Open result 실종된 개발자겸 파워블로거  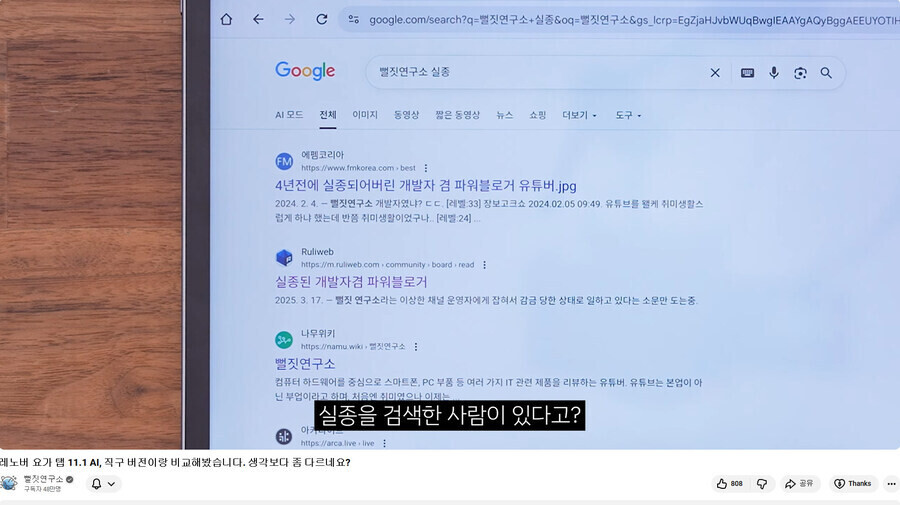[351, 282]
